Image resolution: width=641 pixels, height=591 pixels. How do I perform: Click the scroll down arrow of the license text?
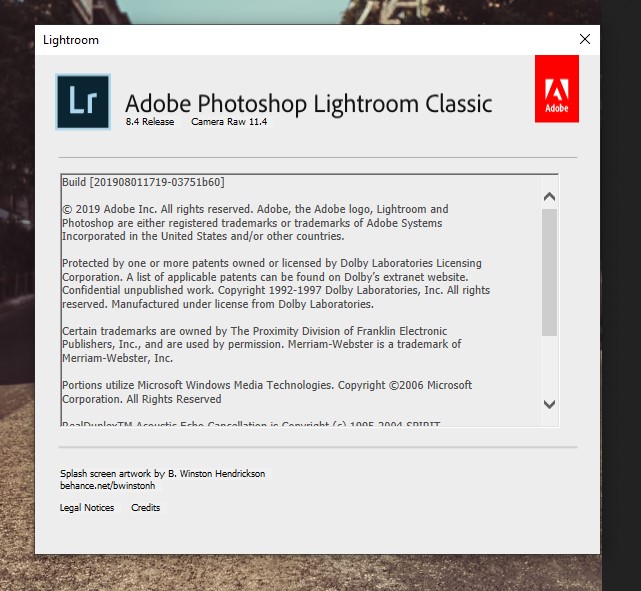pyautogui.click(x=549, y=404)
